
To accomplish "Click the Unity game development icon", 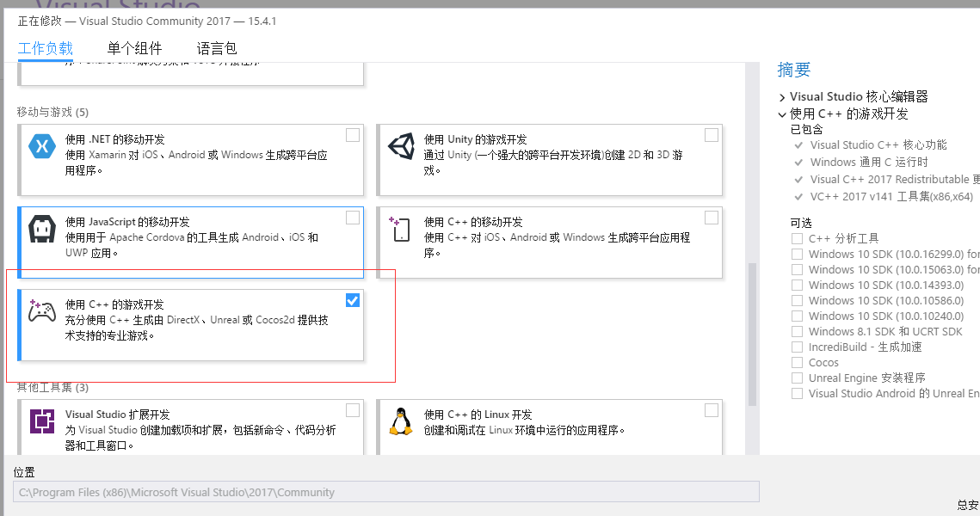I will click(x=401, y=146).
